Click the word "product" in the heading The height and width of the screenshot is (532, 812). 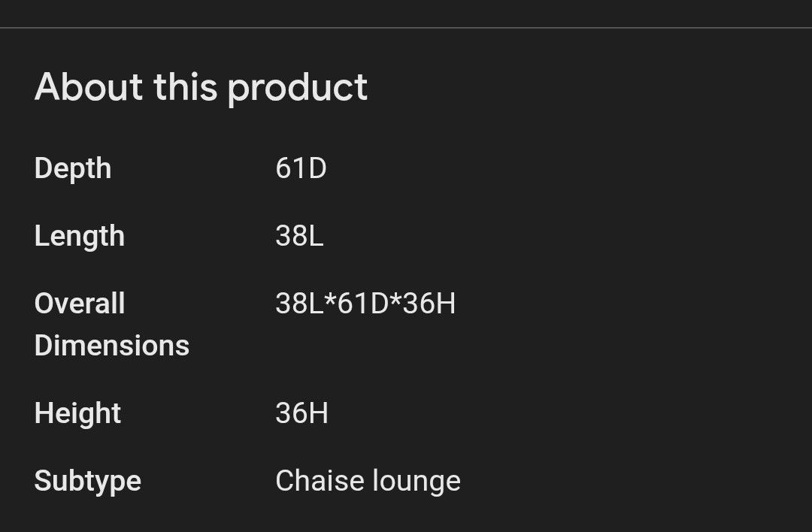click(298, 89)
